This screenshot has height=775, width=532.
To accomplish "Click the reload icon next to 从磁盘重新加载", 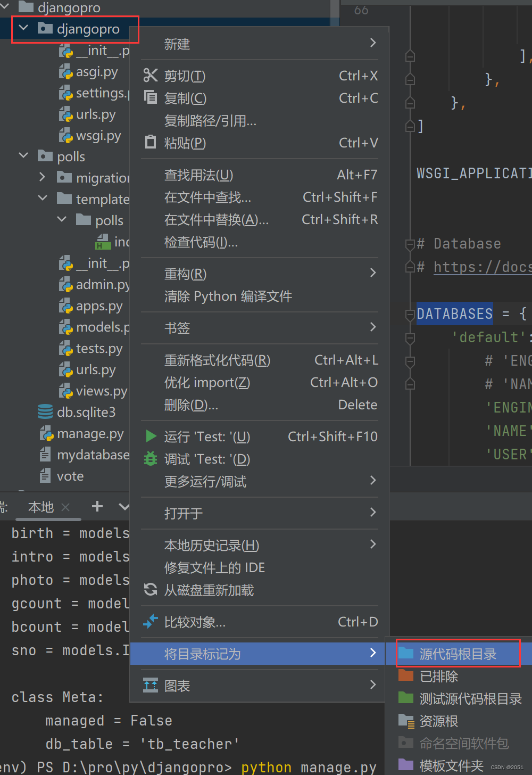I will (151, 589).
